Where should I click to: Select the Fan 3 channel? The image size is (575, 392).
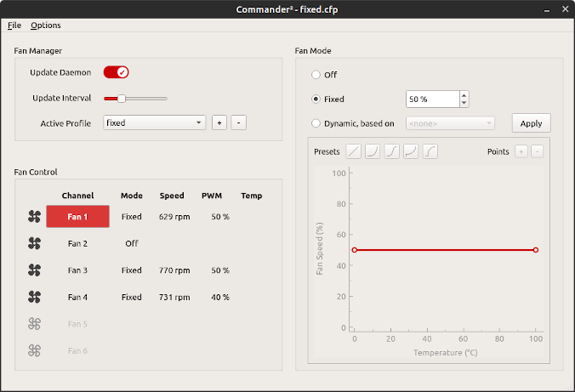(x=77, y=270)
